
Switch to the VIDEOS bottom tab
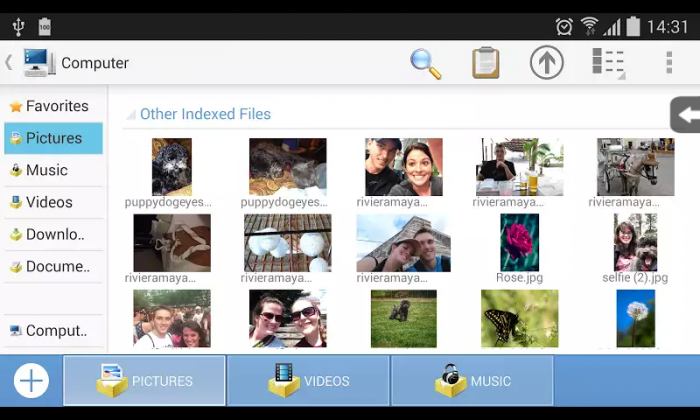[308, 381]
